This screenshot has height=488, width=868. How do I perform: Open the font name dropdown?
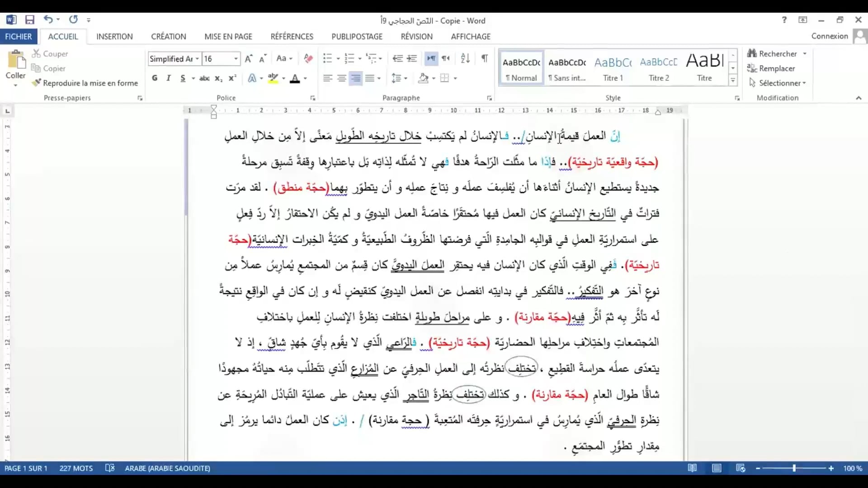point(197,59)
